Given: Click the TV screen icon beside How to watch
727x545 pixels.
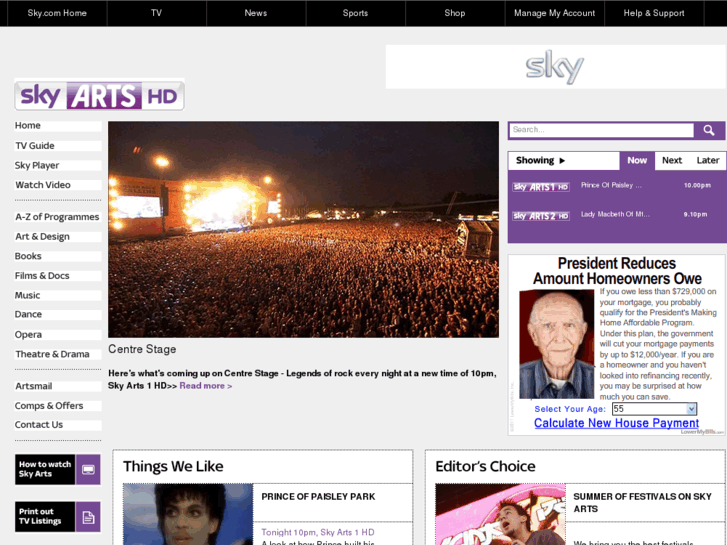Looking at the screenshot, I should click(x=88, y=470).
